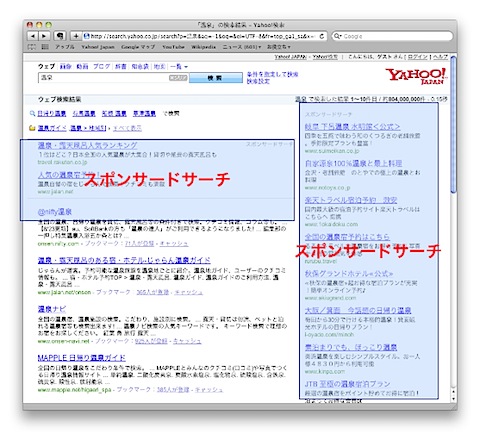Click the ログイン link

(418, 57)
